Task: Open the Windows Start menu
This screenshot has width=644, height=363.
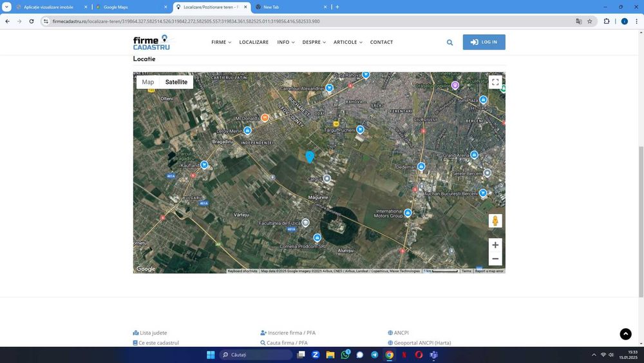Action: point(211,355)
